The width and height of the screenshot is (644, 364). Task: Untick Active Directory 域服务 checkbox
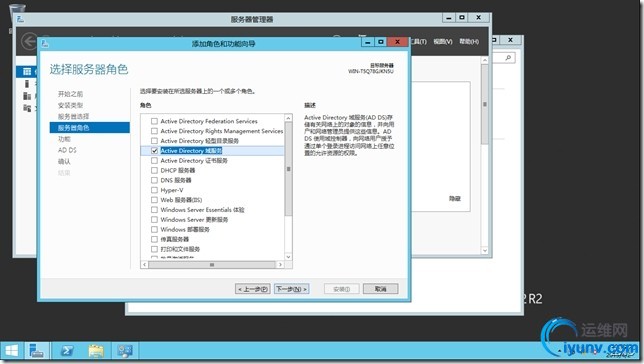(x=154, y=151)
